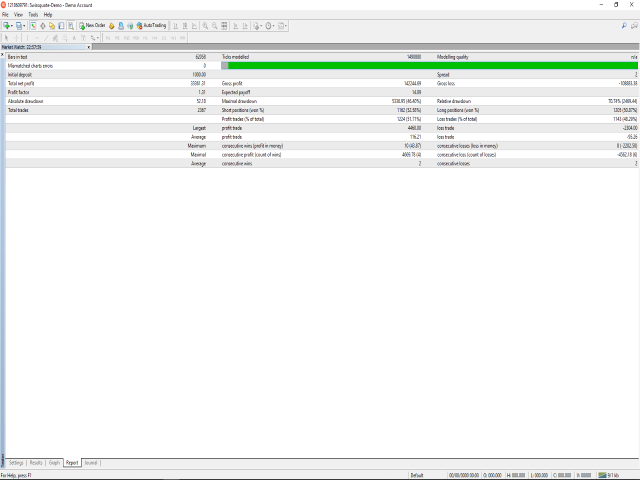The image size is (640, 480).
Task: Select the Fibonacci Retracement tool
Action: (x=64, y=38)
